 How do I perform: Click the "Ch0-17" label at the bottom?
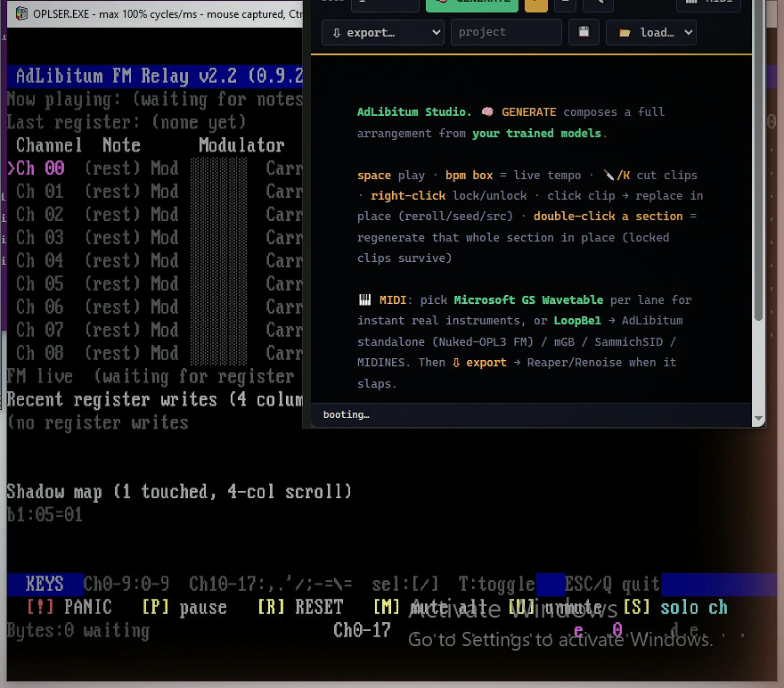[x=362, y=630]
